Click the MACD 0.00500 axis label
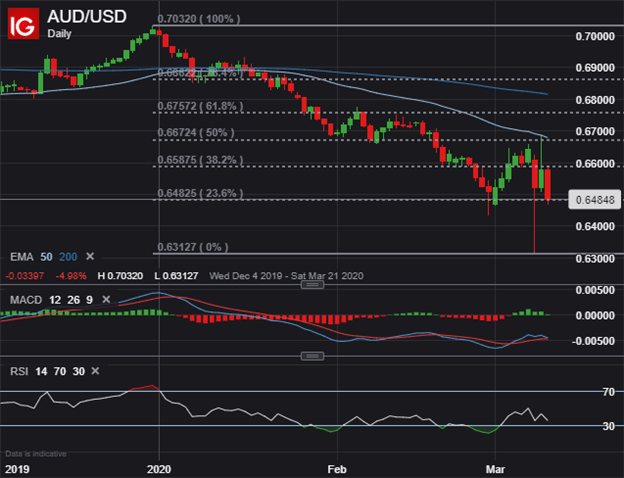Viewport: 624px width, 478px height. 595,290
